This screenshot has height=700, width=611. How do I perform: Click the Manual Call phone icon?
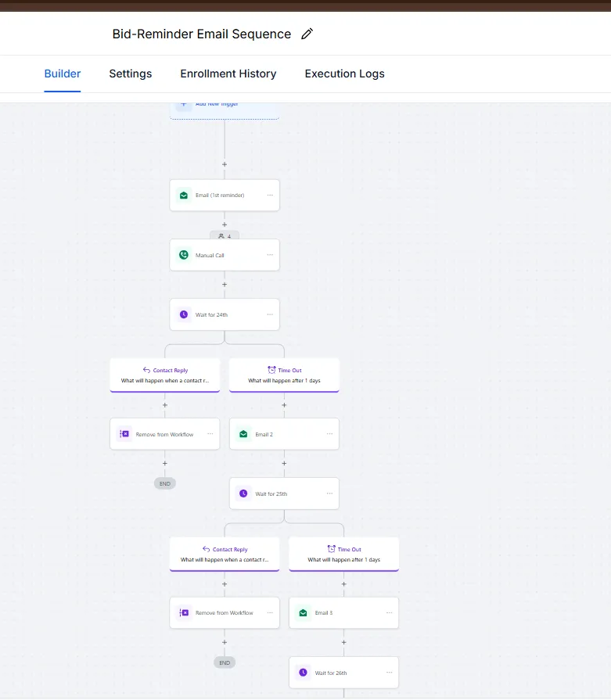[184, 255]
